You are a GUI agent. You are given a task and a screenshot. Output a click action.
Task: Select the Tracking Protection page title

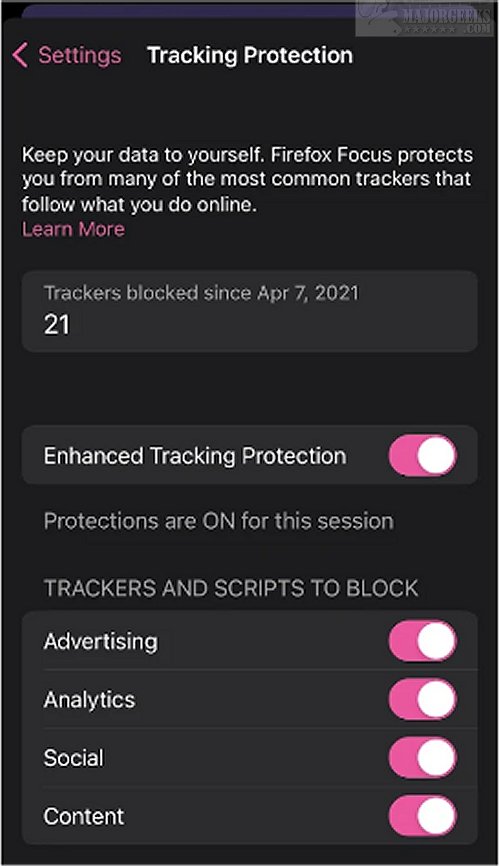250,55
